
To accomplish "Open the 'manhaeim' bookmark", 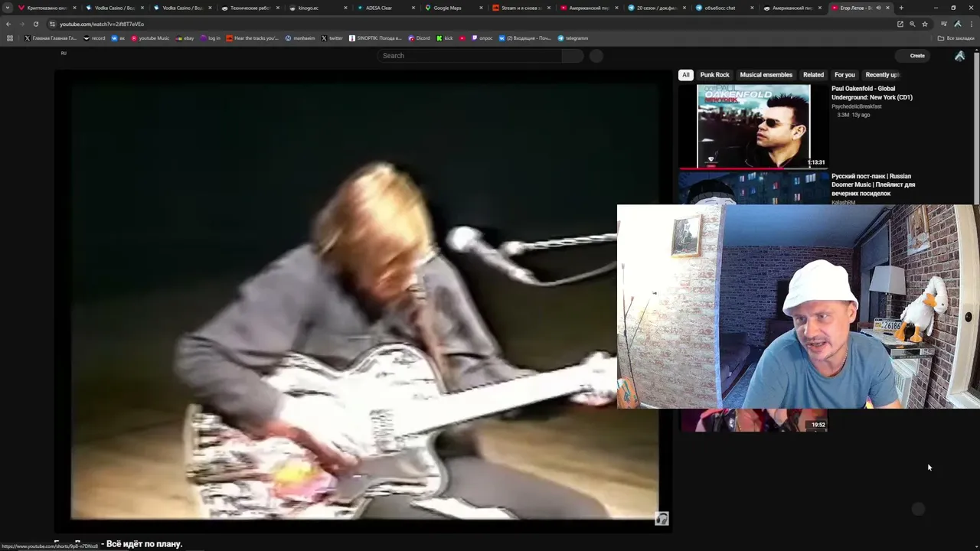I will (300, 37).
